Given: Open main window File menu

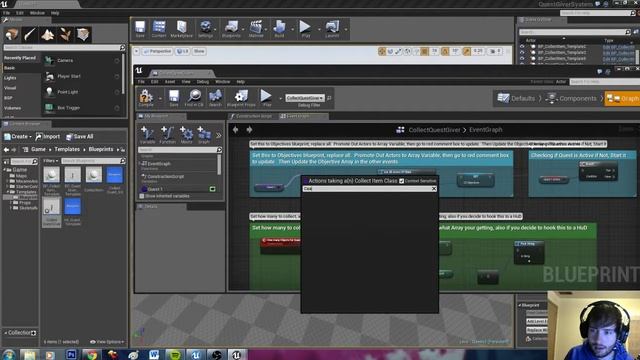Looking at the screenshot, I should [7, 13].
